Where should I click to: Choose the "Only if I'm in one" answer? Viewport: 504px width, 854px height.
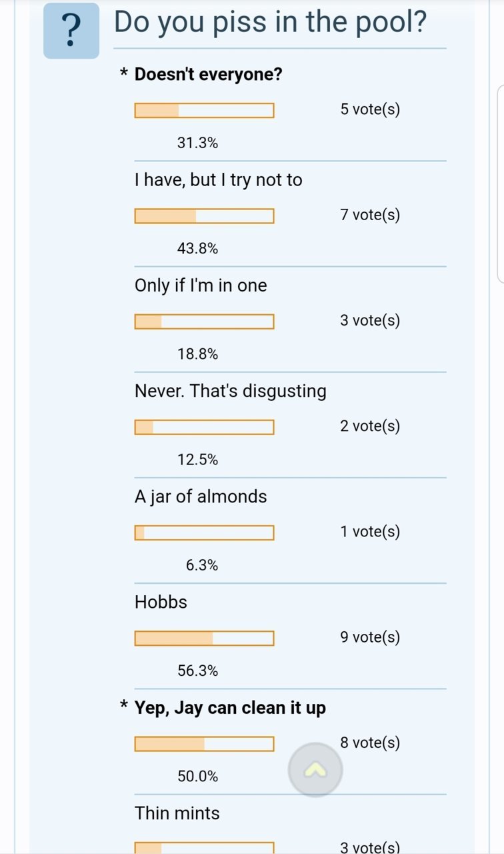(x=201, y=286)
